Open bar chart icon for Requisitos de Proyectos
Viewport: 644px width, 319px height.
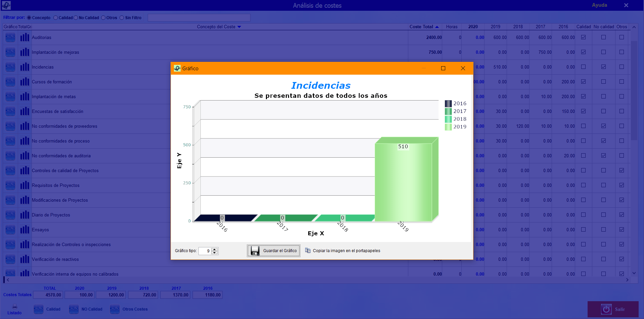click(25, 185)
